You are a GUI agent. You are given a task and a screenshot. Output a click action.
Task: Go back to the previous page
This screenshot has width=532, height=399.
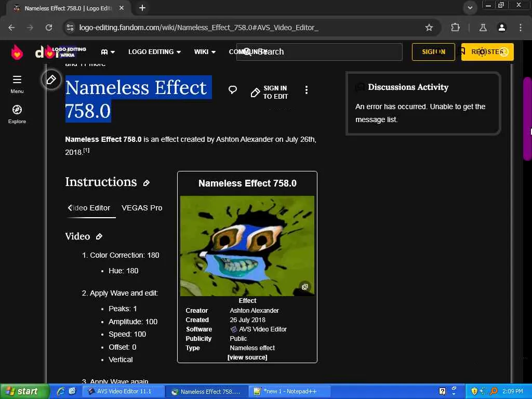coord(11,28)
